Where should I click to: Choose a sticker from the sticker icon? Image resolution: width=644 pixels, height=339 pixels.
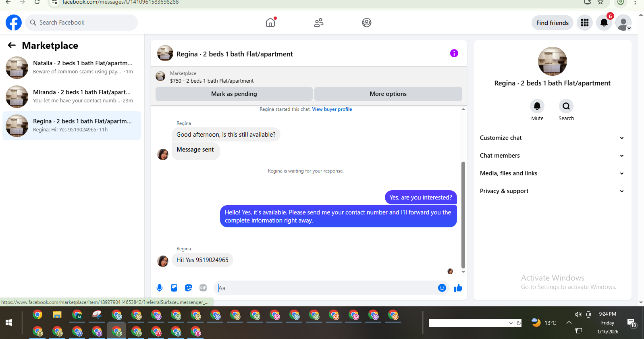(189, 288)
